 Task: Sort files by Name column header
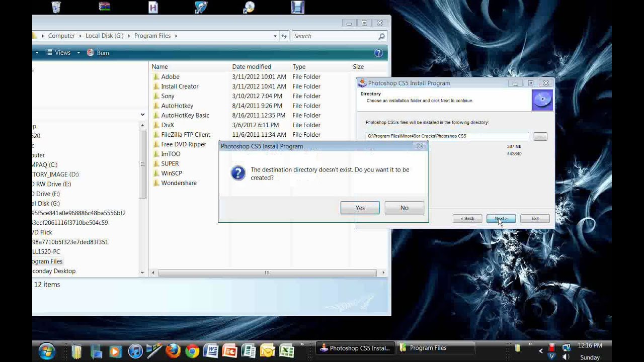(159, 67)
